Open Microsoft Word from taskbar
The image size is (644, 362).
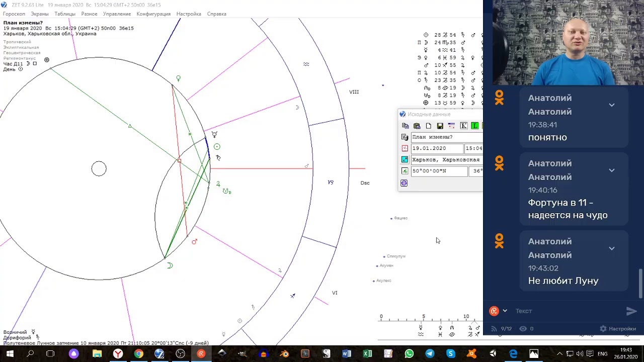coord(347,354)
